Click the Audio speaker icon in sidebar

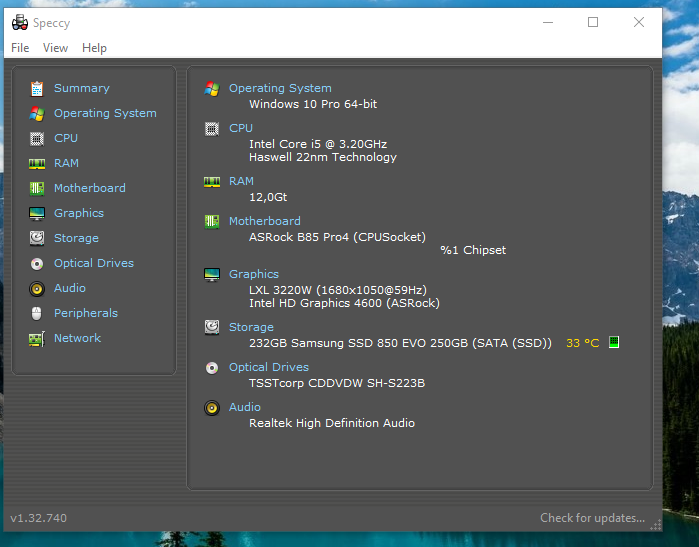click(37, 289)
